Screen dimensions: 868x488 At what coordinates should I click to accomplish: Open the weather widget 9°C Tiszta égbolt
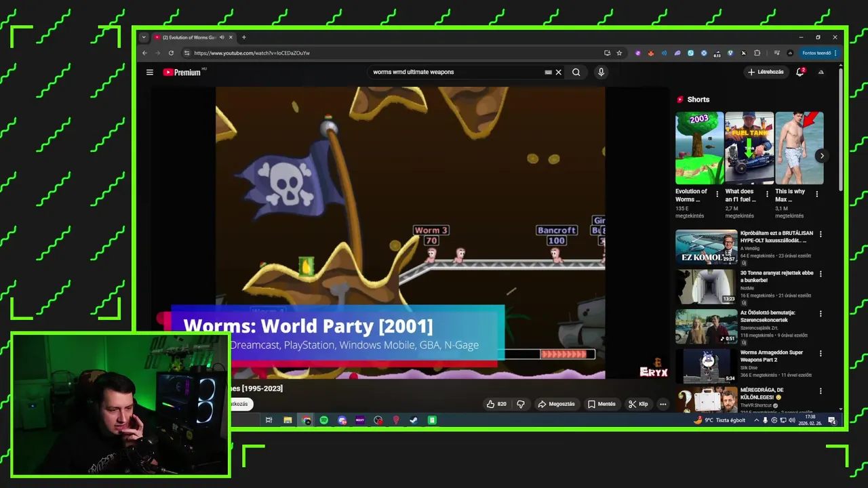coord(719,420)
